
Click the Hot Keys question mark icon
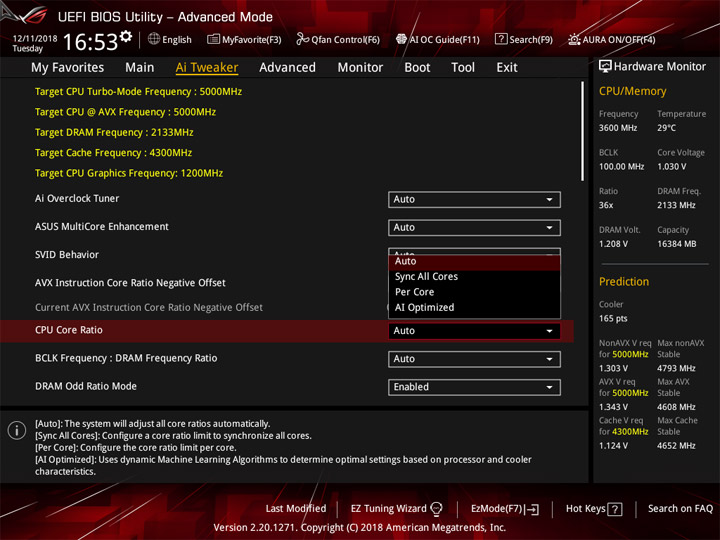click(615, 509)
